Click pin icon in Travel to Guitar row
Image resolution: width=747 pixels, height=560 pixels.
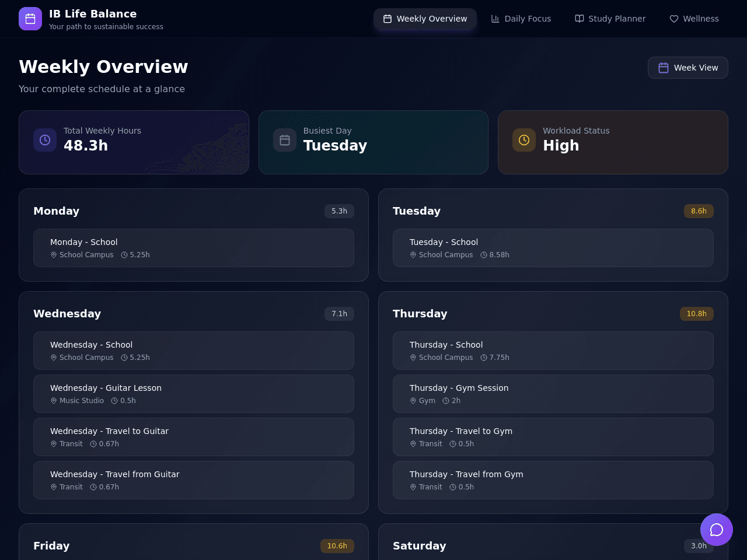click(54, 444)
